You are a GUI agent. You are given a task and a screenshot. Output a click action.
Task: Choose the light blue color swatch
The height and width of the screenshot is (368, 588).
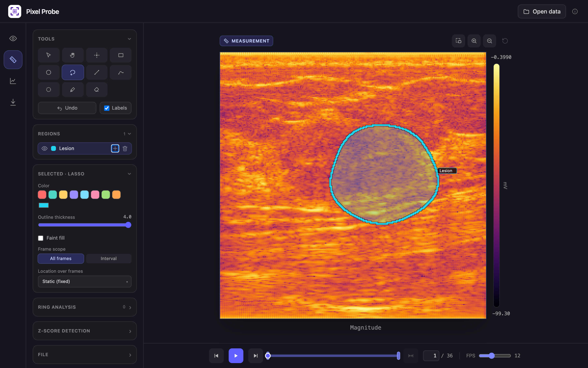tap(85, 195)
